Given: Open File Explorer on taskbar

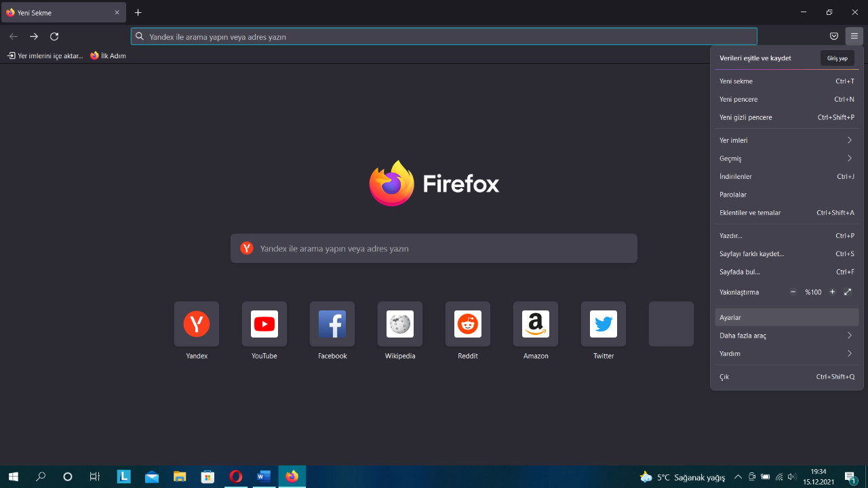Looking at the screenshot, I should click(180, 476).
